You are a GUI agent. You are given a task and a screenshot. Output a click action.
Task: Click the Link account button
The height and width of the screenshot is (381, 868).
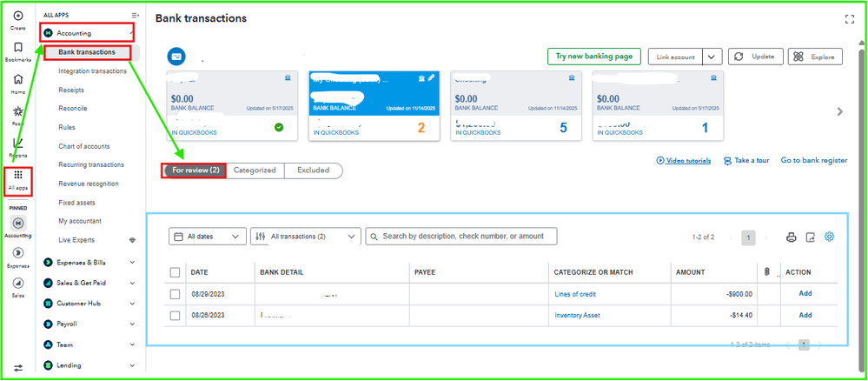(x=675, y=57)
